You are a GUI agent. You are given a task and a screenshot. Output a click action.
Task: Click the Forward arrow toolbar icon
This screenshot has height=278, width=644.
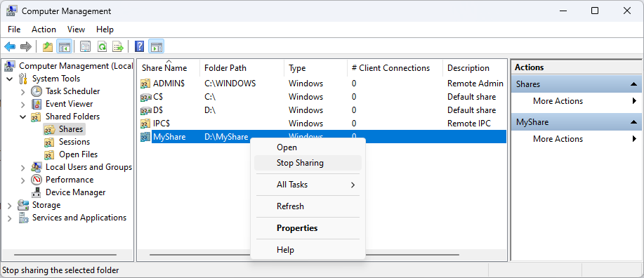26,47
